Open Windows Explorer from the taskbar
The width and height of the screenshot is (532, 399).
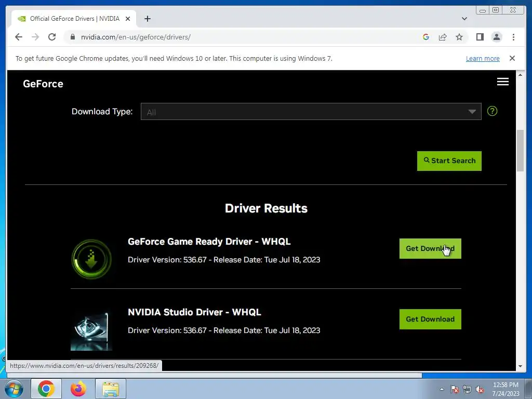pyautogui.click(x=111, y=389)
